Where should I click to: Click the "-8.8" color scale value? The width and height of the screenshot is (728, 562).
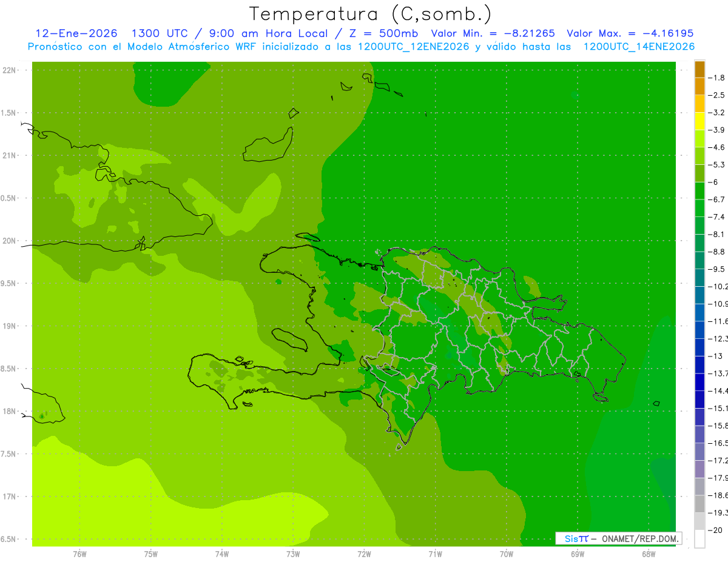[716, 252]
